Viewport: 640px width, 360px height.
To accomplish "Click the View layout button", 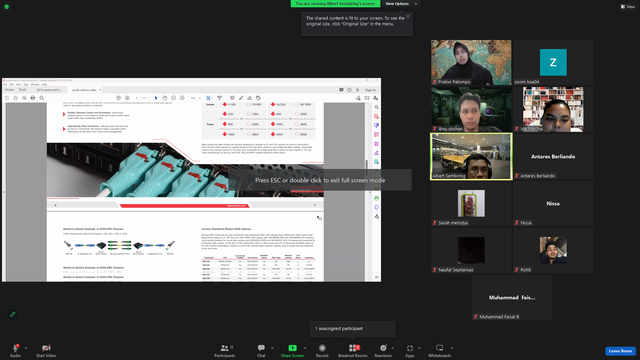I will (628, 7).
